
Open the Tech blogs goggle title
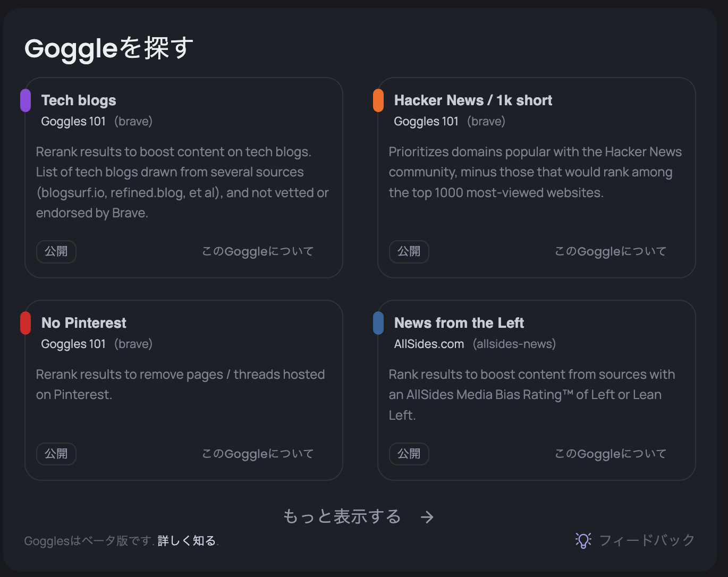pos(79,100)
